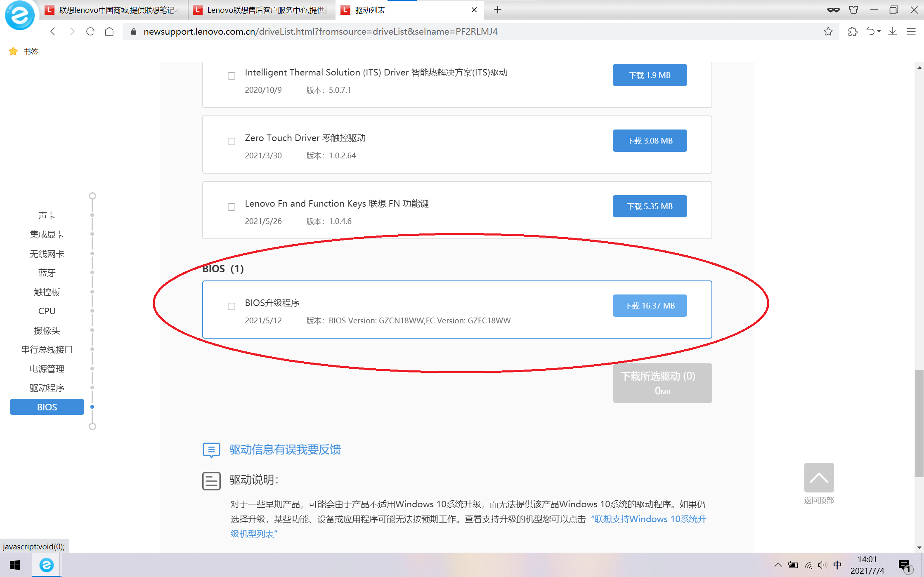Click the 360 browser logo
Screen dimensions: 924x577
[x=19, y=16]
